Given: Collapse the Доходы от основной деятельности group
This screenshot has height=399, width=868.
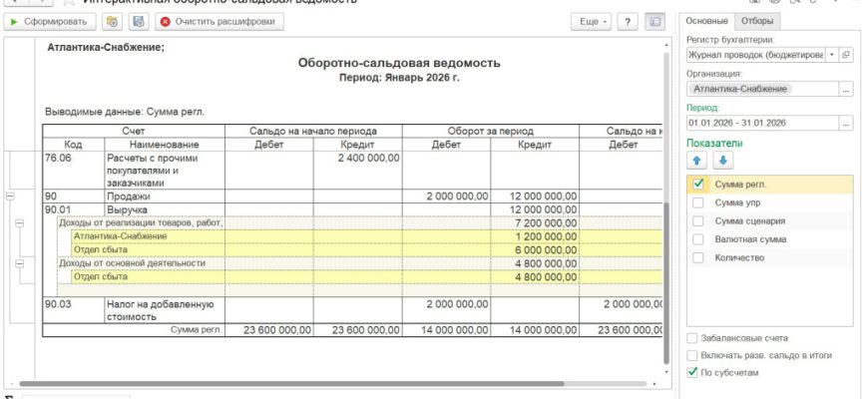Looking at the screenshot, I should pos(21,263).
